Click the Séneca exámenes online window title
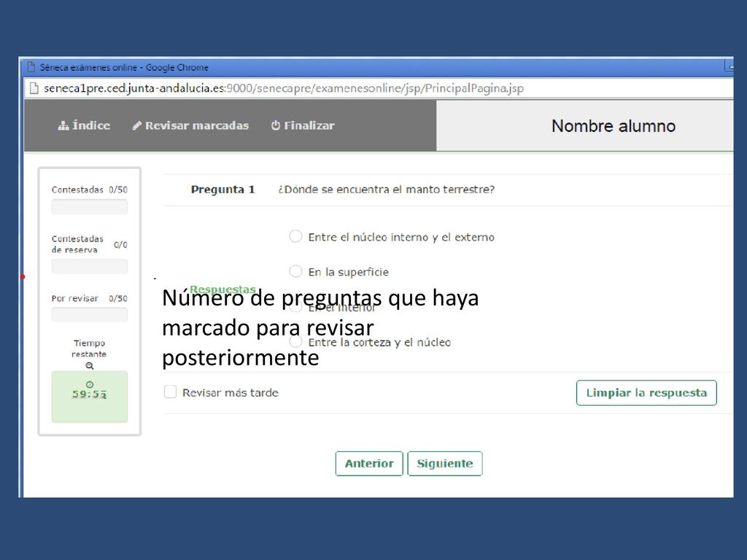 tap(124, 67)
